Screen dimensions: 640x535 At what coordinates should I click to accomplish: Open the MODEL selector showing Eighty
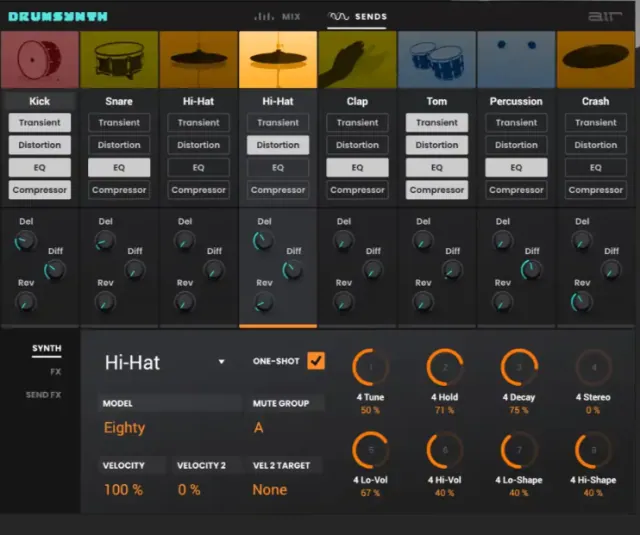point(124,428)
